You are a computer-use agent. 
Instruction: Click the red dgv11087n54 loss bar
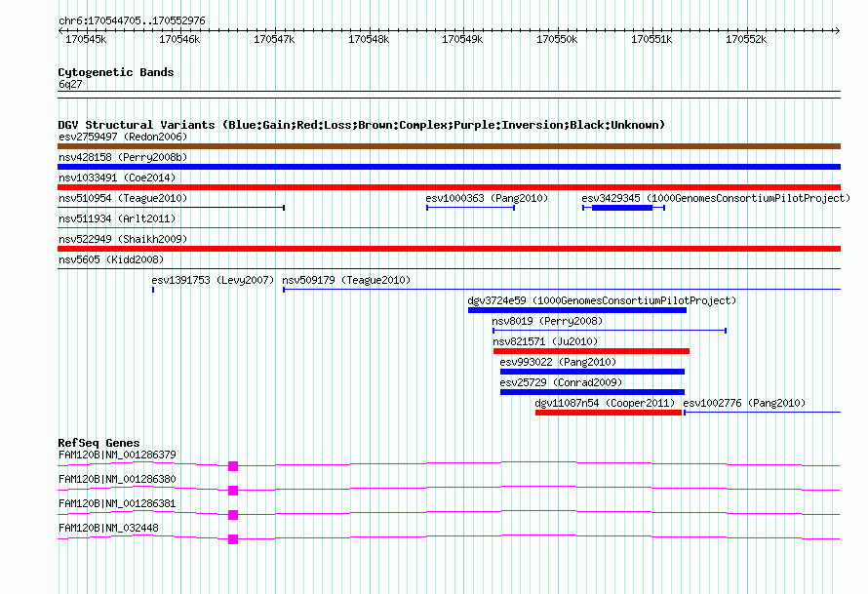(x=609, y=413)
